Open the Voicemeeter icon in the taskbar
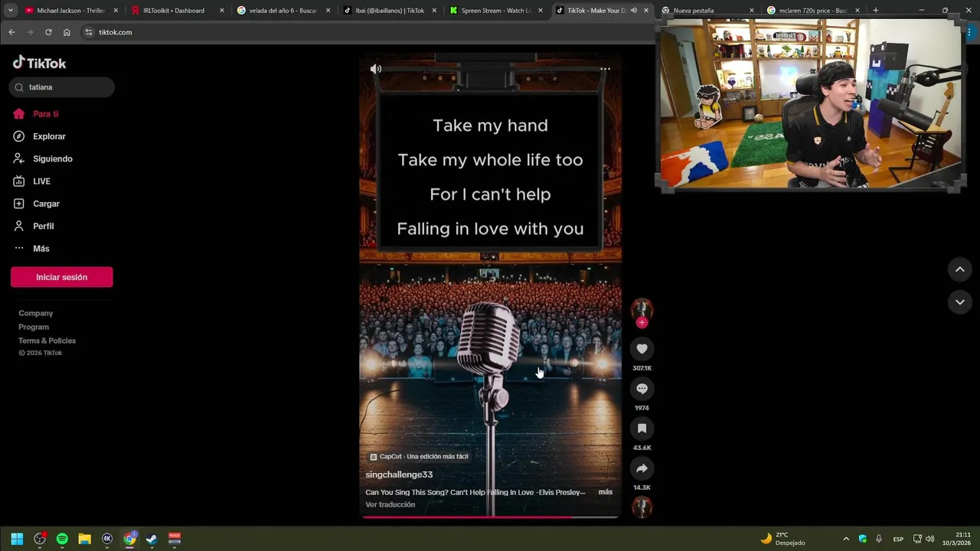Image resolution: width=980 pixels, height=551 pixels. 175,539
